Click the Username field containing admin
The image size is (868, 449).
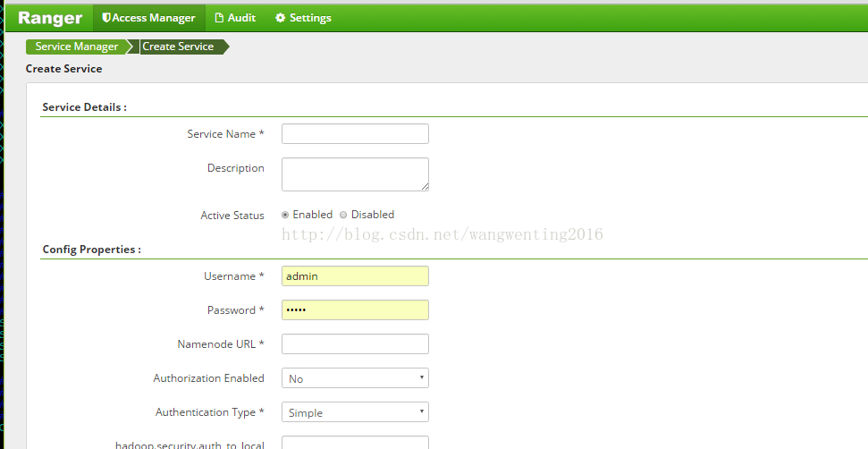click(x=355, y=276)
